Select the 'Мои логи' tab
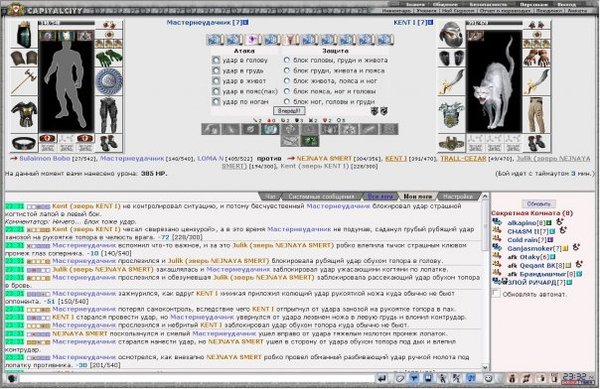 tap(417, 197)
